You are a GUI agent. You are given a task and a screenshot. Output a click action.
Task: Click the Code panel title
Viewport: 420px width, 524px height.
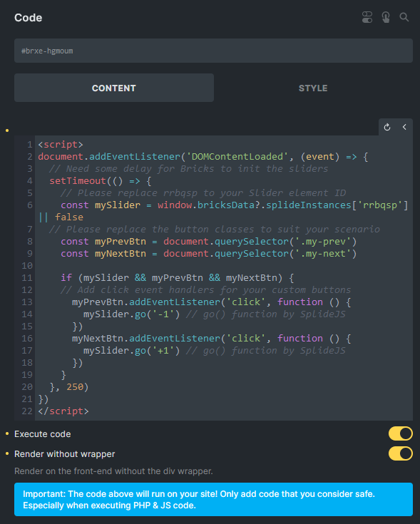(x=29, y=18)
